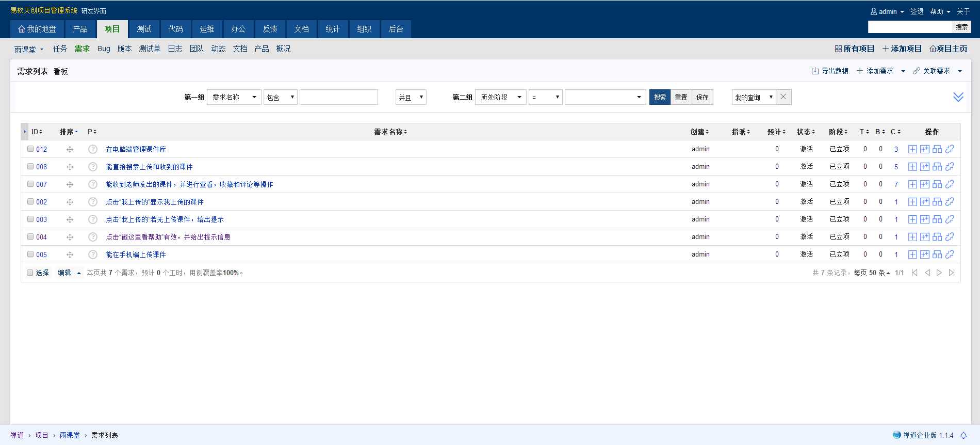This screenshot has width=980, height=445.
Task: Switch to the 测试 main tab
Action: pyautogui.click(x=144, y=29)
